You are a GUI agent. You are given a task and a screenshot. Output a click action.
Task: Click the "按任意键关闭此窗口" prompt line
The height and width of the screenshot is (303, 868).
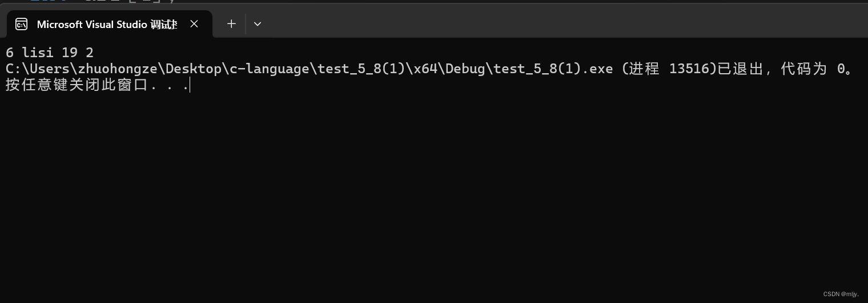tap(97, 85)
